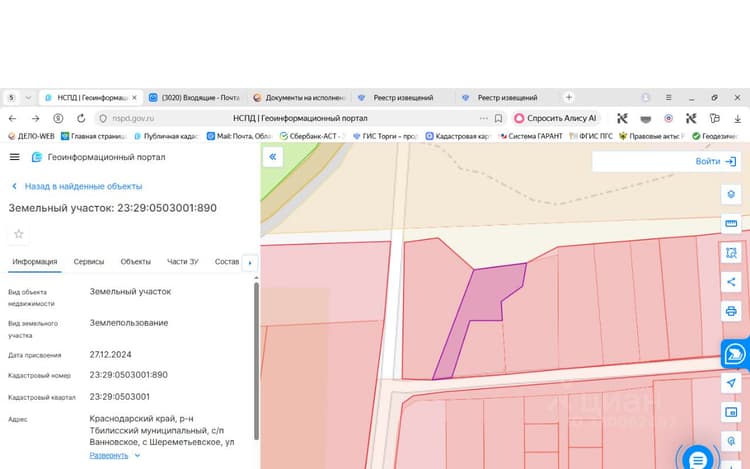Click the Войти login button

[x=715, y=162]
